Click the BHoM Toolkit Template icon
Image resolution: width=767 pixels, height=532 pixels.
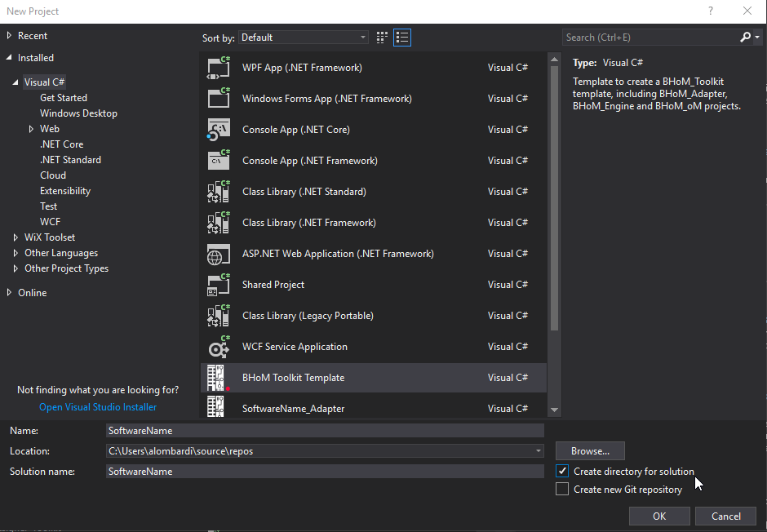click(218, 378)
